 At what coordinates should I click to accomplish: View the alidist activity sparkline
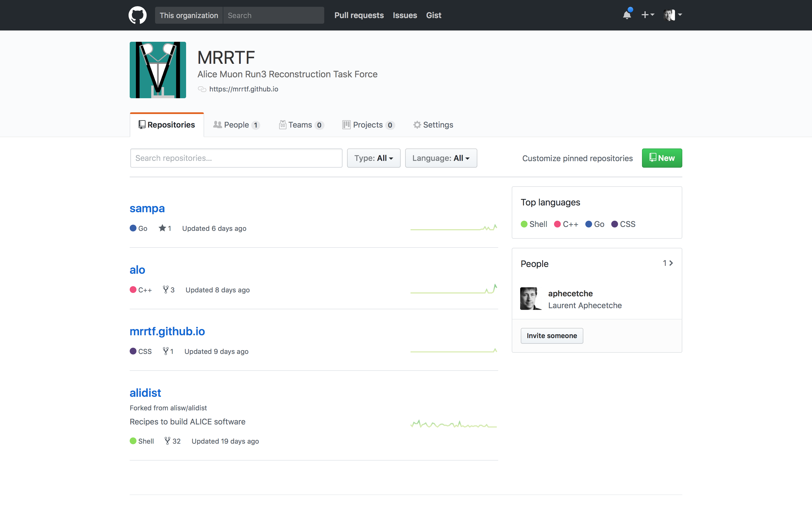pyautogui.click(x=454, y=424)
